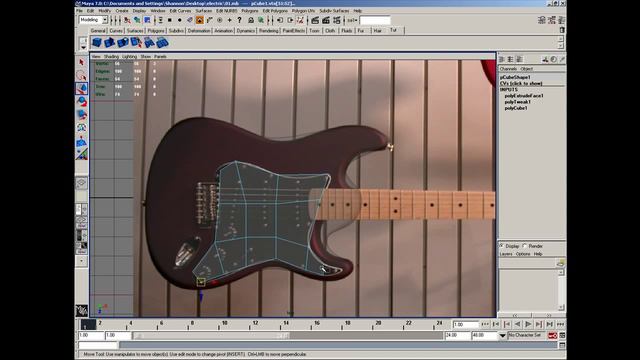Image resolution: width=640 pixels, height=360 pixels.
Task: Toggle select by hierarchy mode
Action: pyautogui.click(x=127, y=20)
